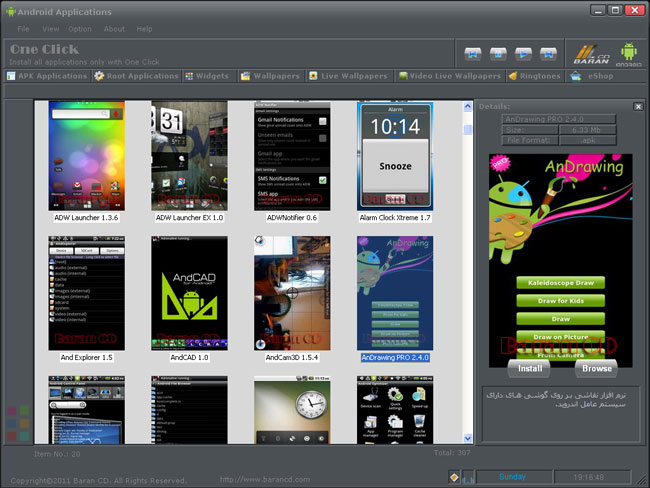
Task: Pick the teal theme color swatch
Action: pos(25,436)
